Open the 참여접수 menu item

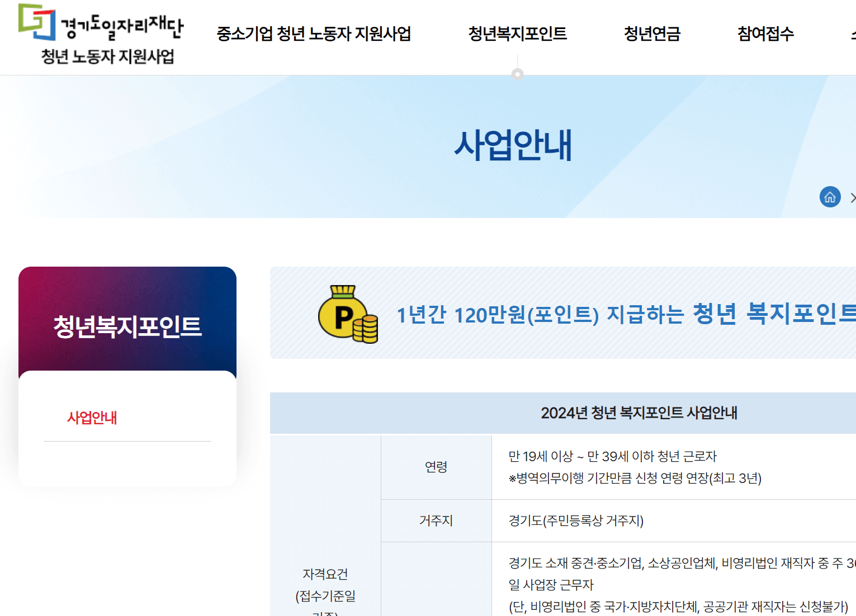[765, 34]
